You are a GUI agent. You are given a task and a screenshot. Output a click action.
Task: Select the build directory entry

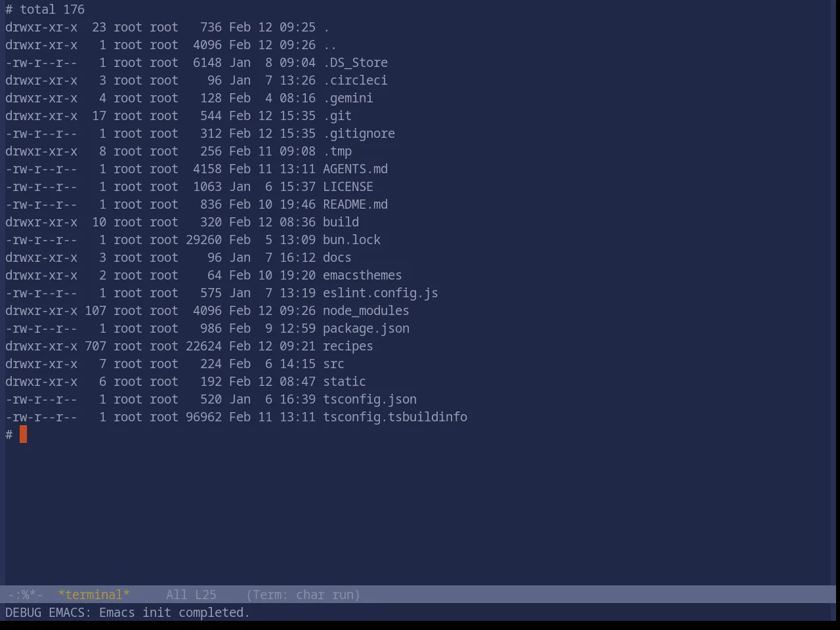341,222
